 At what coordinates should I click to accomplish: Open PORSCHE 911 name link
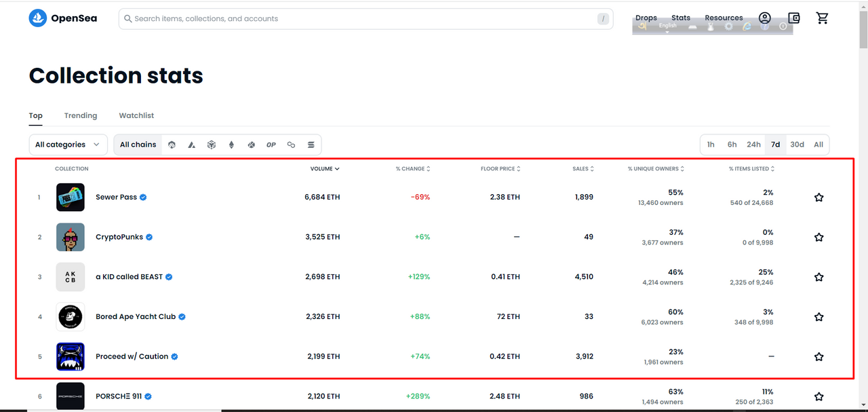point(119,396)
